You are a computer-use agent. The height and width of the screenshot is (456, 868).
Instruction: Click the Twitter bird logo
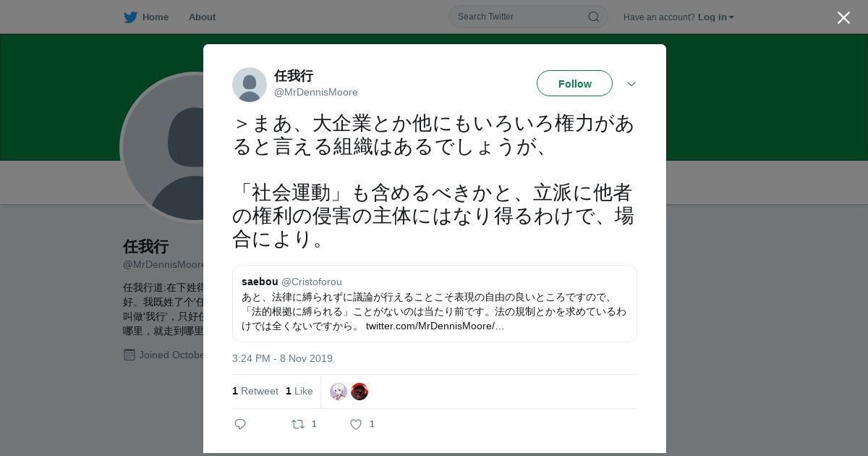pyautogui.click(x=130, y=17)
